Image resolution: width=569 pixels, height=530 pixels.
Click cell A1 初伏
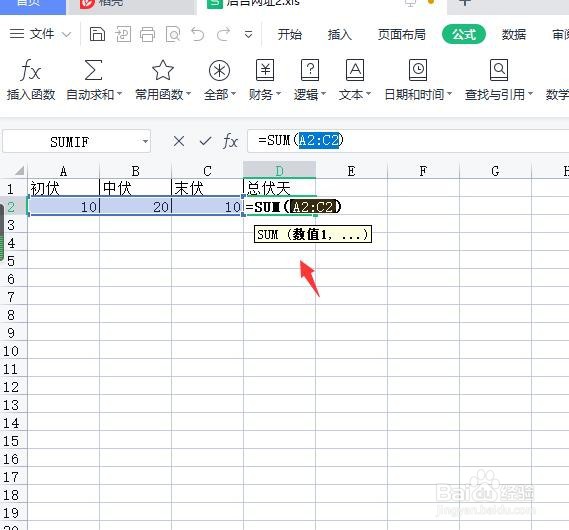pyautogui.click(x=63, y=188)
